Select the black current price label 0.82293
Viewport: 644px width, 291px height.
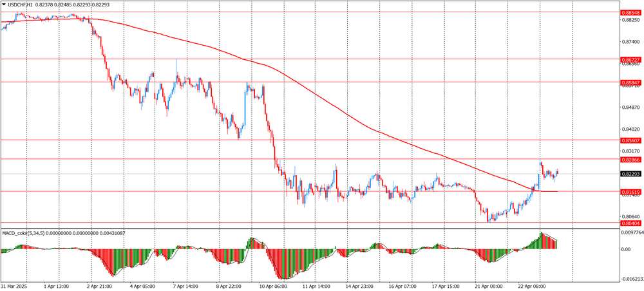coord(631,174)
